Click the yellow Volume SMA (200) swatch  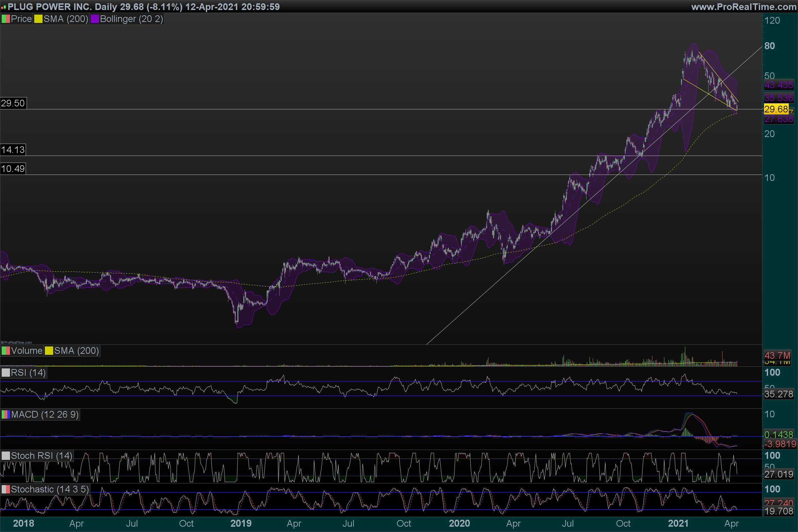tap(49, 351)
